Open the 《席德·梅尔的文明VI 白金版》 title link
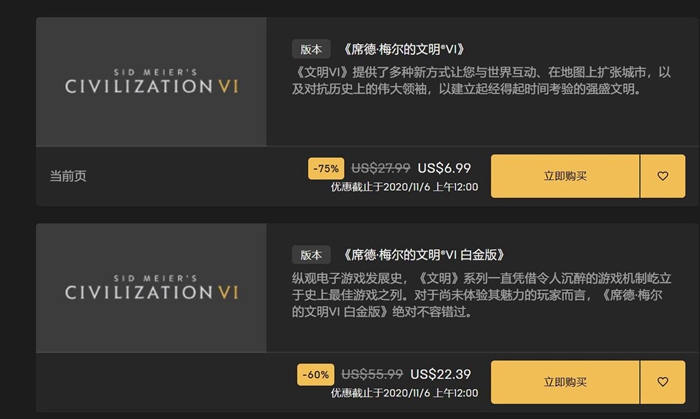Image resolution: width=700 pixels, height=419 pixels. [x=423, y=255]
